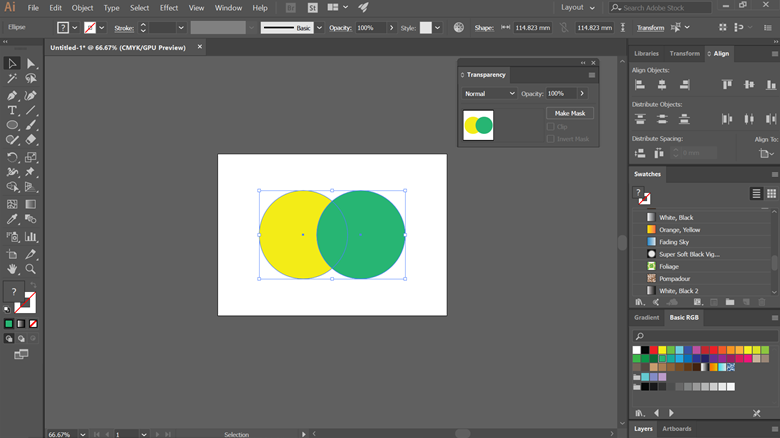
Task: Select the Pen tool
Action: tap(12, 95)
